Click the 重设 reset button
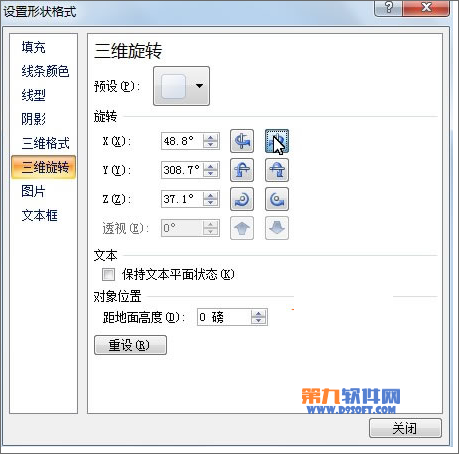 [x=130, y=345]
